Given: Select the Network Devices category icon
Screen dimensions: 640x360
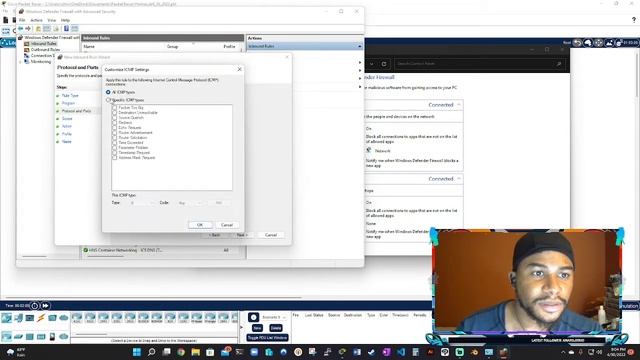Looking at the screenshot, I should click(7, 318).
